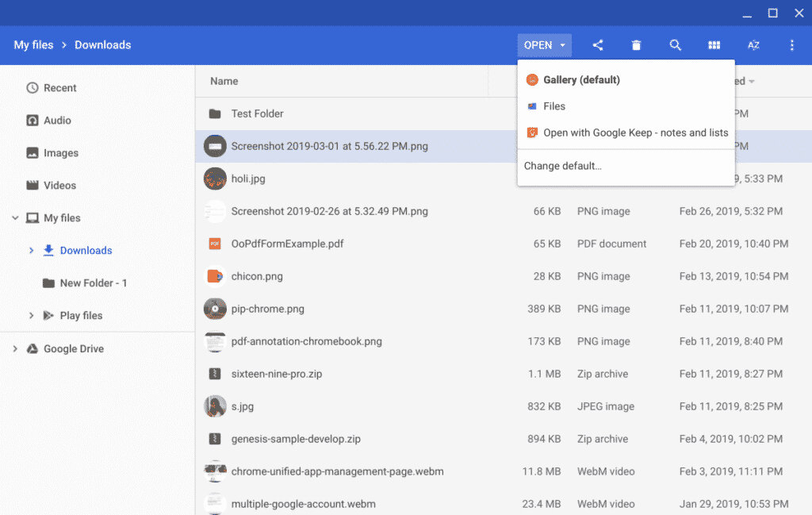Click the chicon.png thumbnail icon
Screen dimensions: 812x515
pyautogui.click(x=215, y=276)
